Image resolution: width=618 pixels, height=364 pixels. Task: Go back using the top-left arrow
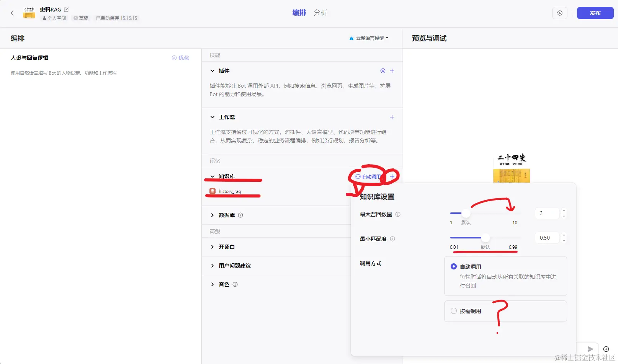tap(12, 13)
